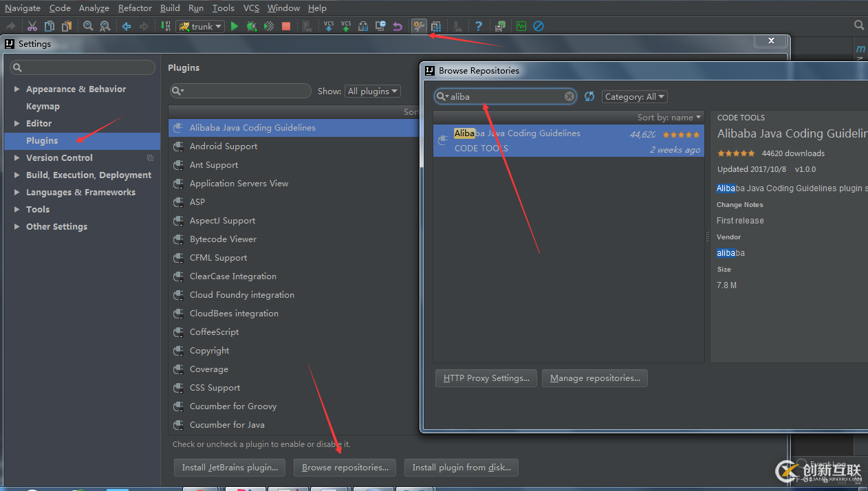Expand Appearance & Behavior in settings tree
Viewport: 868px width, 491px height.
[x=17, y=89]
